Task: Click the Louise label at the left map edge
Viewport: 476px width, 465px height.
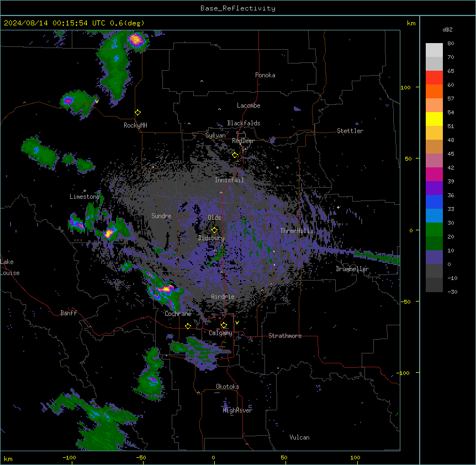Action: 10,273
